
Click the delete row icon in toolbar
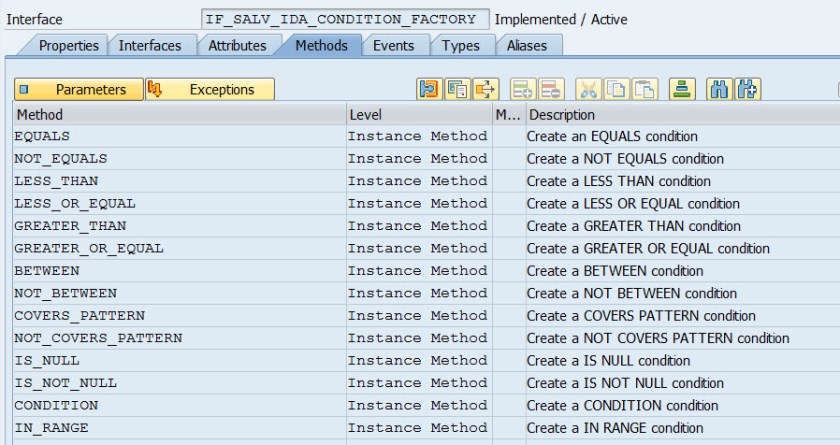click(x=550, y=89)
